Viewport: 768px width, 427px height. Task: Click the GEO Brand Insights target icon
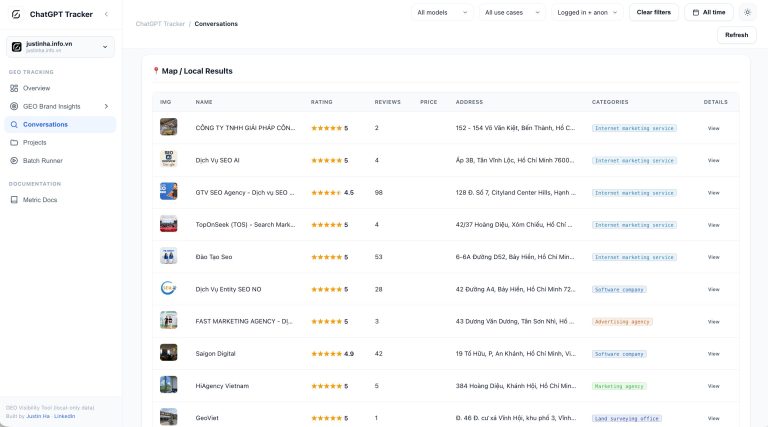click(14, 106)
